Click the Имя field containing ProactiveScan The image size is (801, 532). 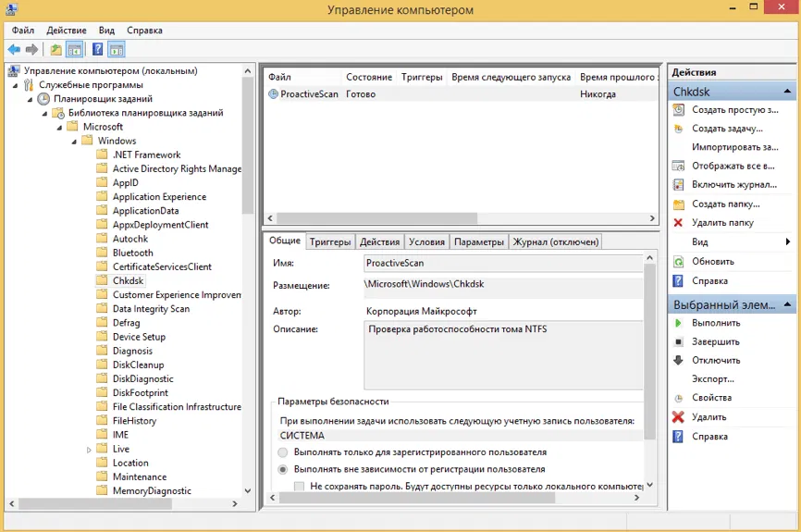tap(503, 263)
